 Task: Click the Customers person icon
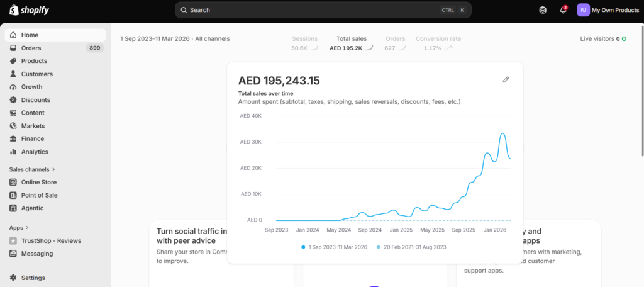tap(13, 74)
